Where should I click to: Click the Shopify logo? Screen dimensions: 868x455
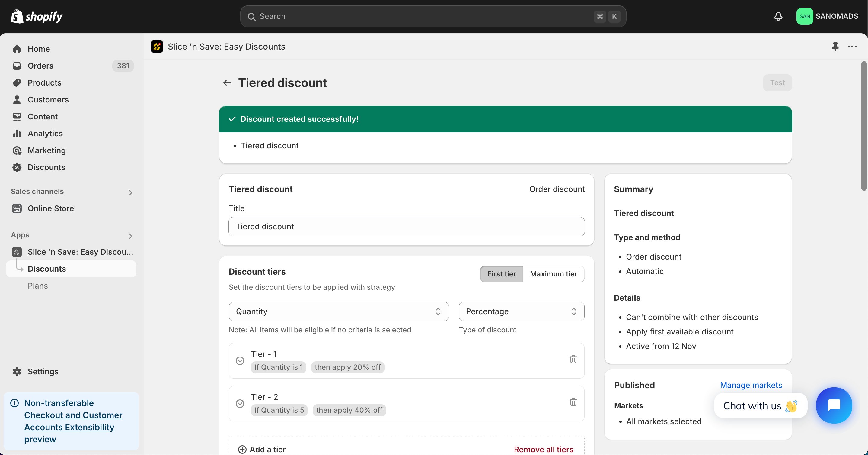[37, 16]
